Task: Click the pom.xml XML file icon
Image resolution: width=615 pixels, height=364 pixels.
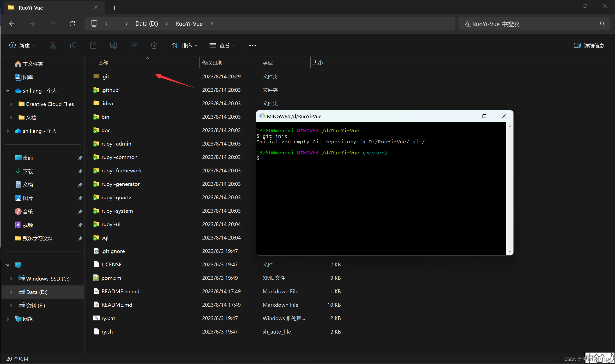Action: pos(96,277)
